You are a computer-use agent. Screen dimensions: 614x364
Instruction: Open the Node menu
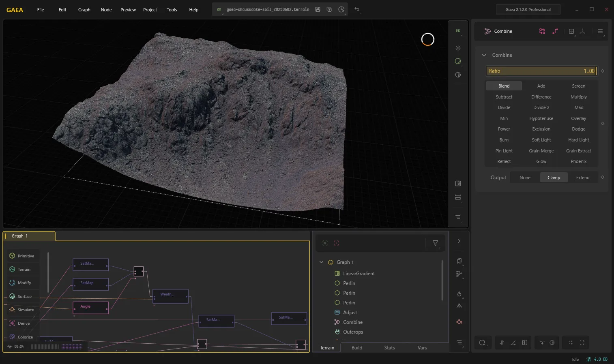pyautogui.click(x=106, y=10)
